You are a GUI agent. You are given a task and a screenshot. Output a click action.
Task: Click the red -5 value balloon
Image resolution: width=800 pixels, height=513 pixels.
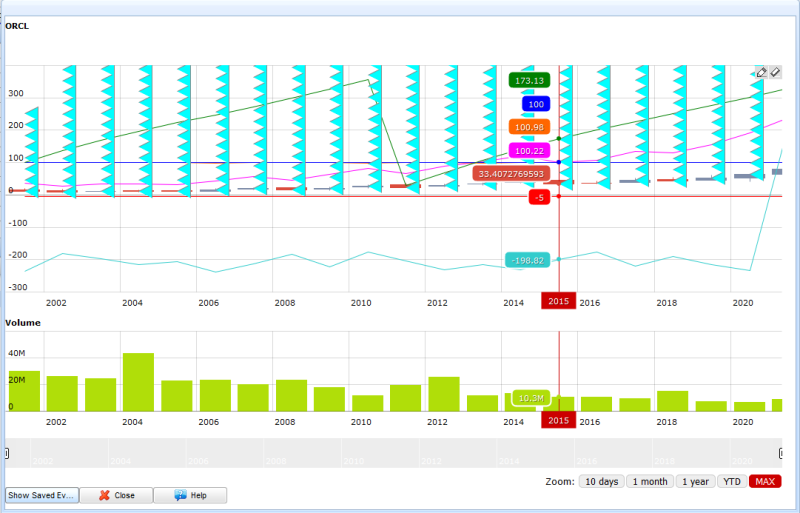click(540, 197)
